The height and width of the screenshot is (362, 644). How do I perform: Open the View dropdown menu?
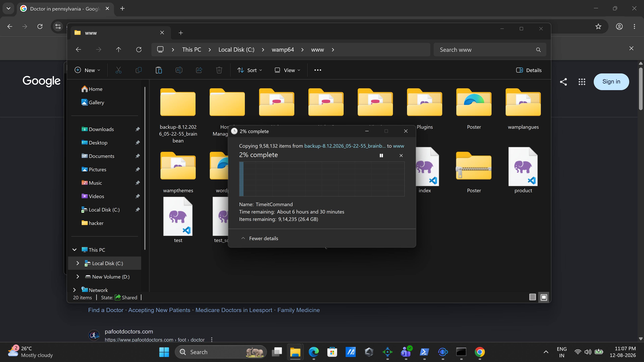[x=287, y=70]
